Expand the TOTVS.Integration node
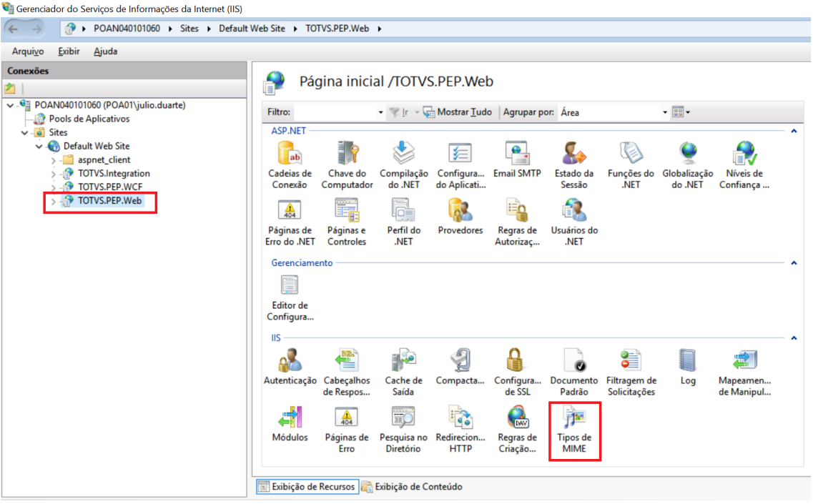 pos(54,174)
